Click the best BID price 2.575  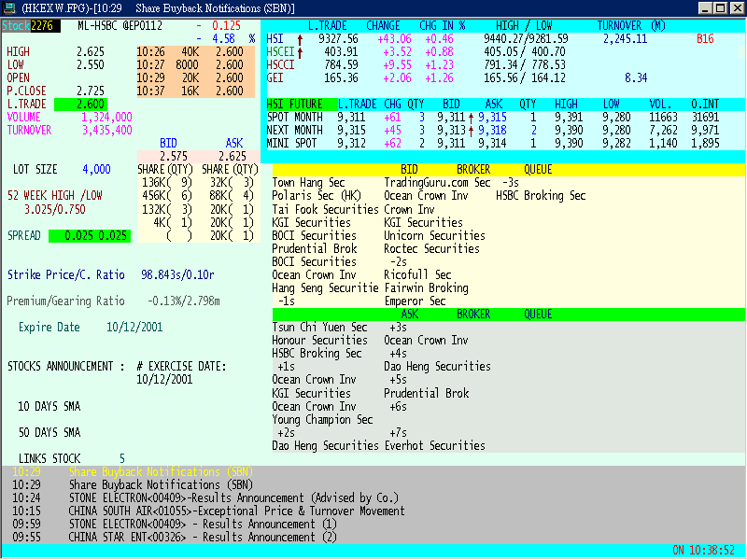[174, 156]
